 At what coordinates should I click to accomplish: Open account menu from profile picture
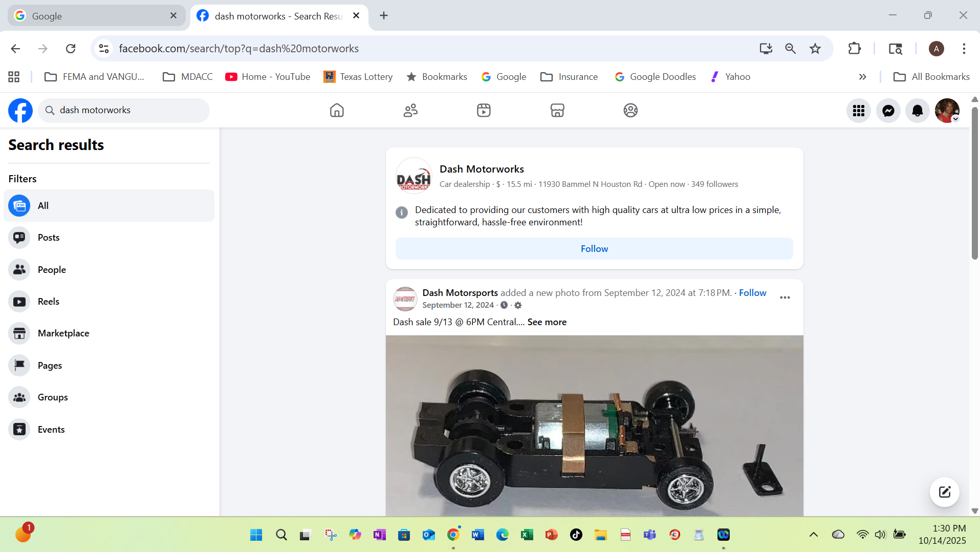pyautogui.click(x=947, y=111)
